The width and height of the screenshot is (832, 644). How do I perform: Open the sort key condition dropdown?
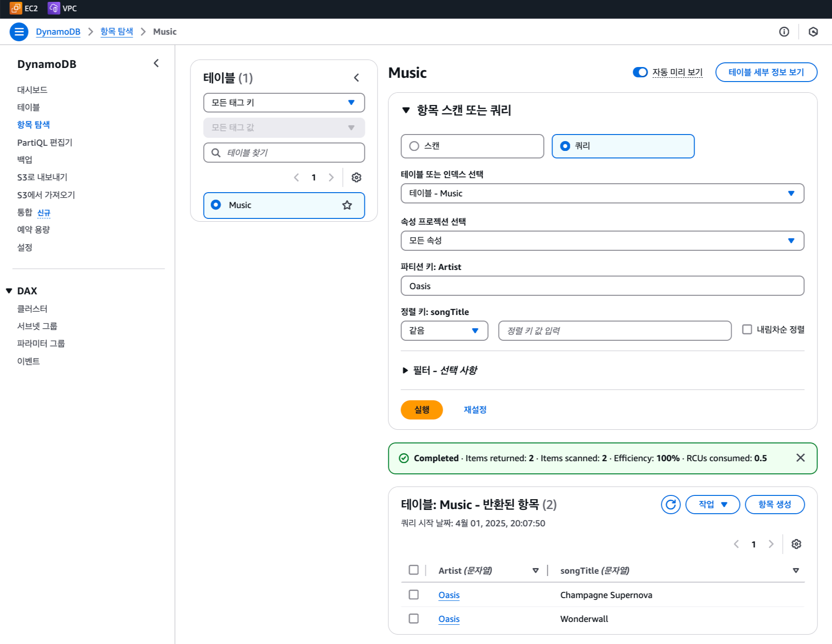click(x=445, y=331)
